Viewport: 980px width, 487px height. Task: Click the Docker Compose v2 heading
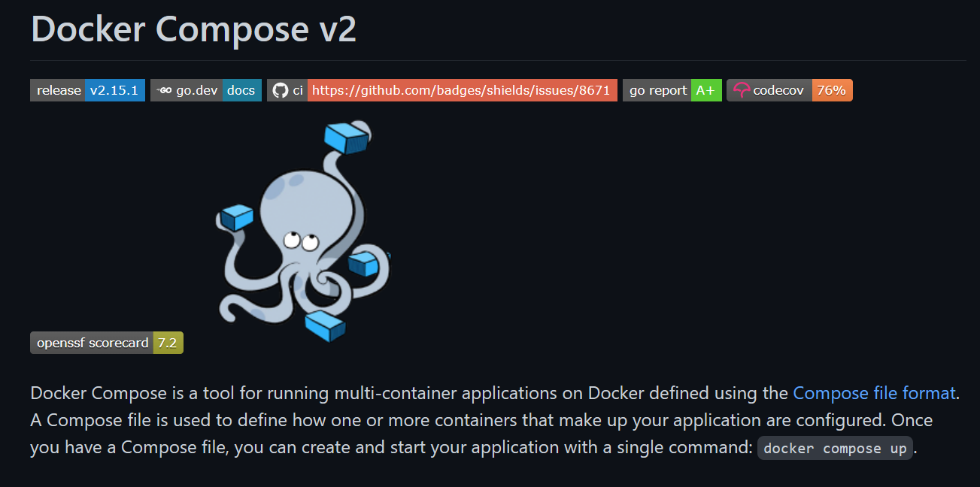(193, 29)
